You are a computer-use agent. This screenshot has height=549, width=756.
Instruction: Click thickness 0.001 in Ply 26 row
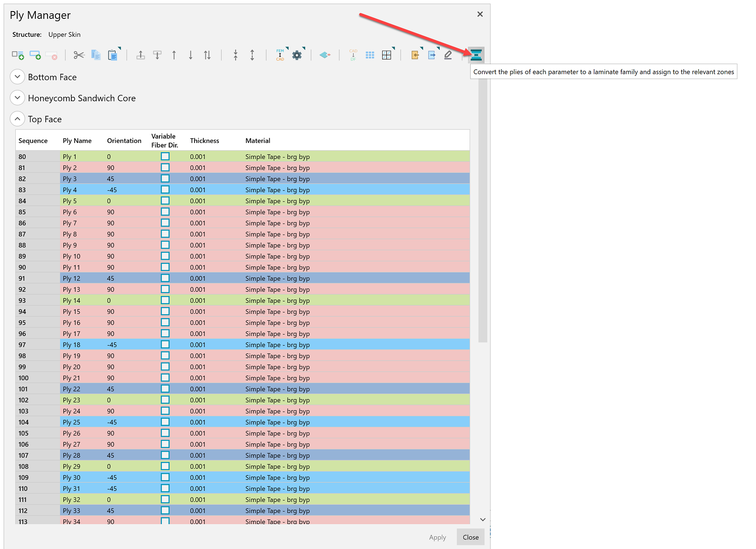198,433
